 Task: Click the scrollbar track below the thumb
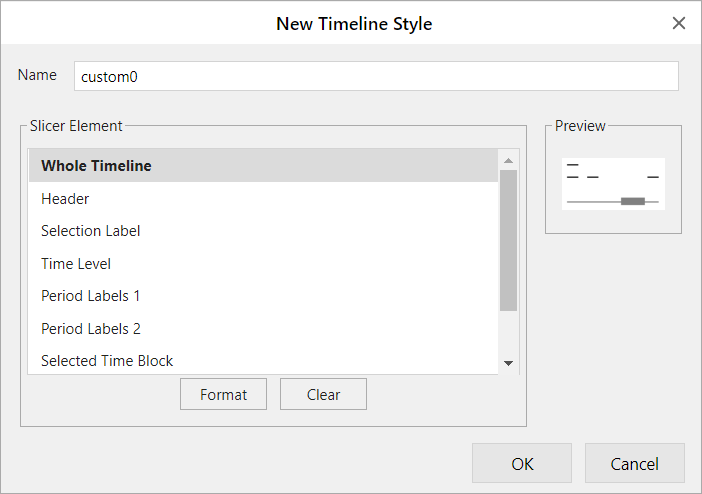508,333
